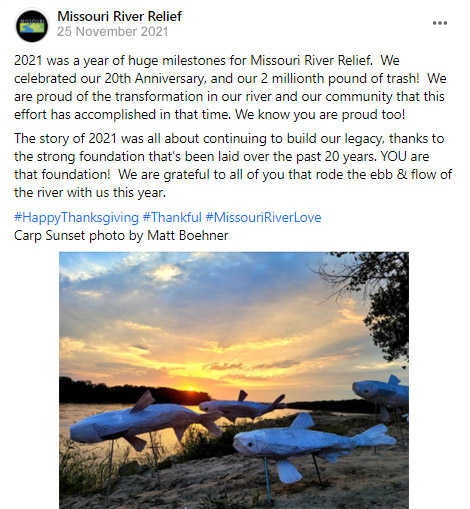The height and width of the screenshot is (509, 470).
Task: Open the three-dot post options menu
Action: [x=440, y=23]
